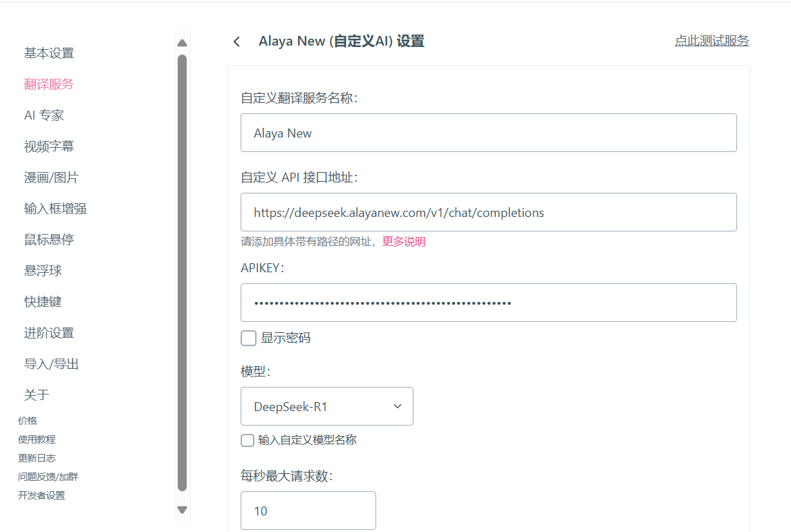The image size is (791, 532).
Task: Open the 更多说明 link
Action: pos(404,242)
